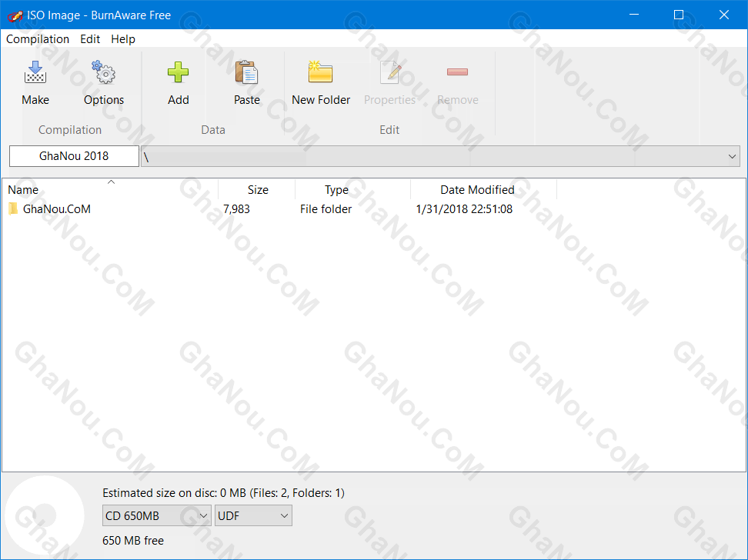Click the BurnAware app icon in title bar
This screenshot has width=748, height=560.
pyautogui.click(x=15, y=15)
